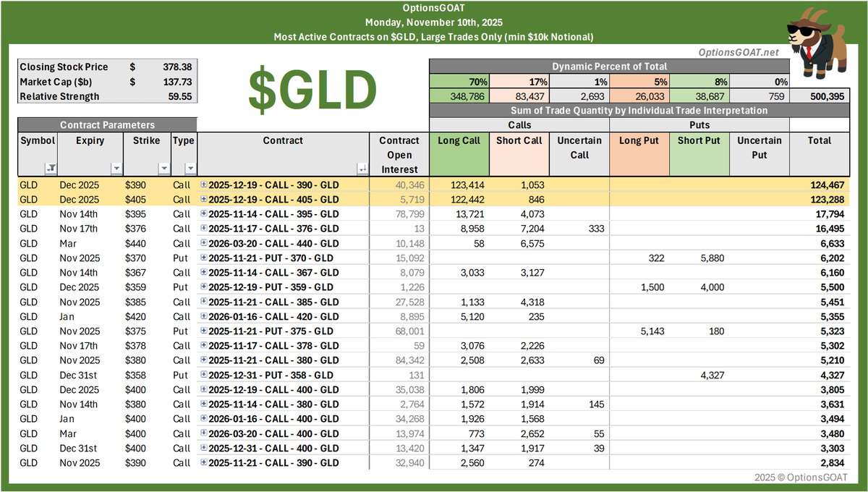
Task: Expand the 2026-03-20 CALL 440 GLD row
Action: [x=204, y=243]
